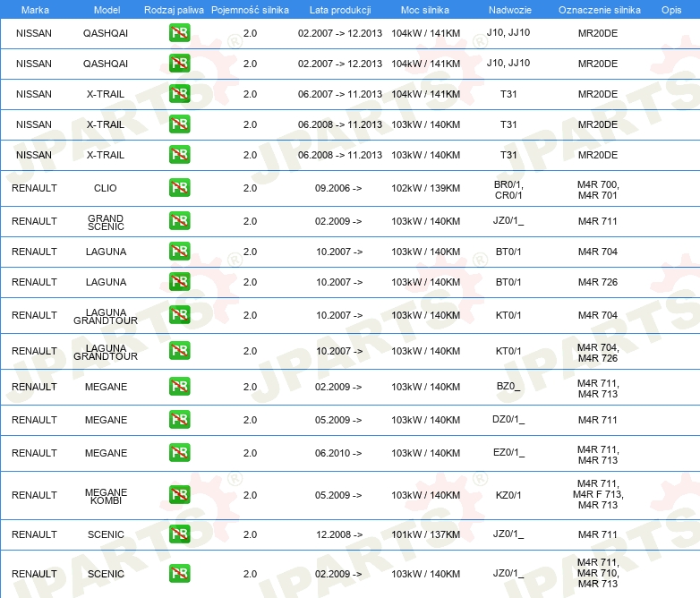Viewport: 700px width, 598px height.
Task: Select the Pojemność silnika column header
Action: pos(250,10)
